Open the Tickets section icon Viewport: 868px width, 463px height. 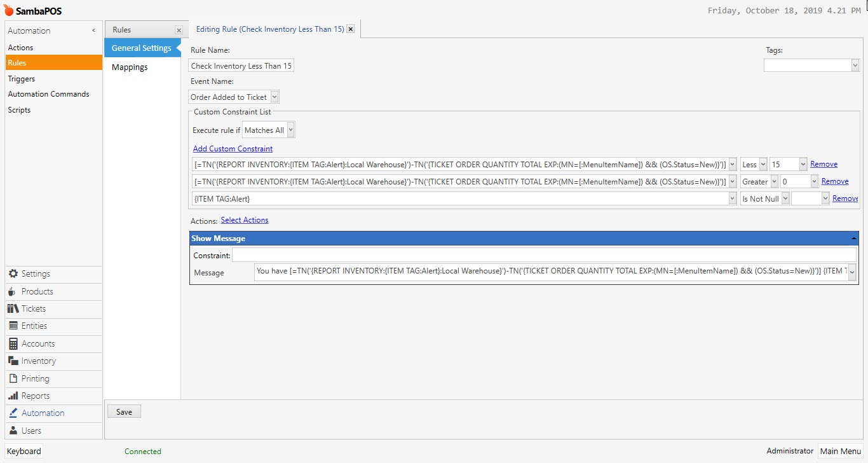point(13,308)
